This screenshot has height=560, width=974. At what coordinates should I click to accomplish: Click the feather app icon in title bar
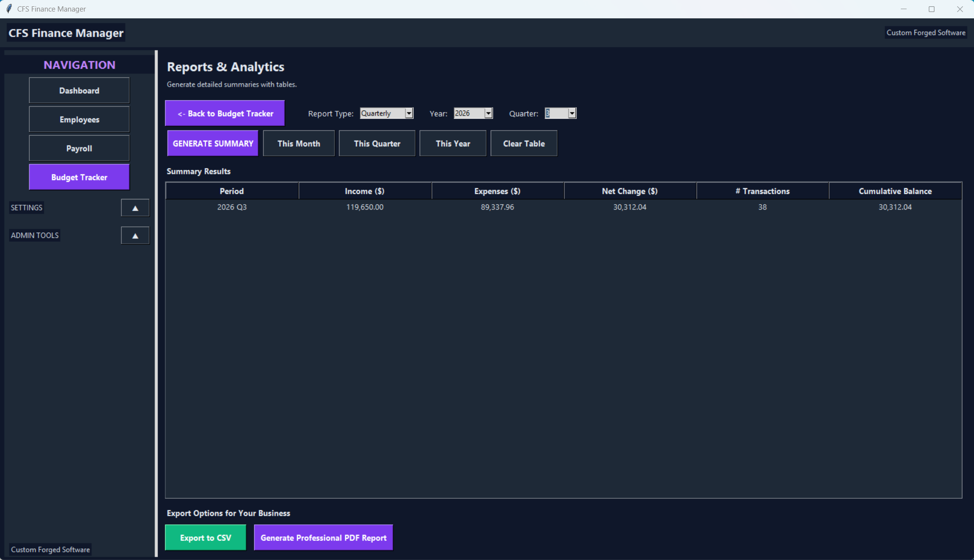(x=9, y=9)
